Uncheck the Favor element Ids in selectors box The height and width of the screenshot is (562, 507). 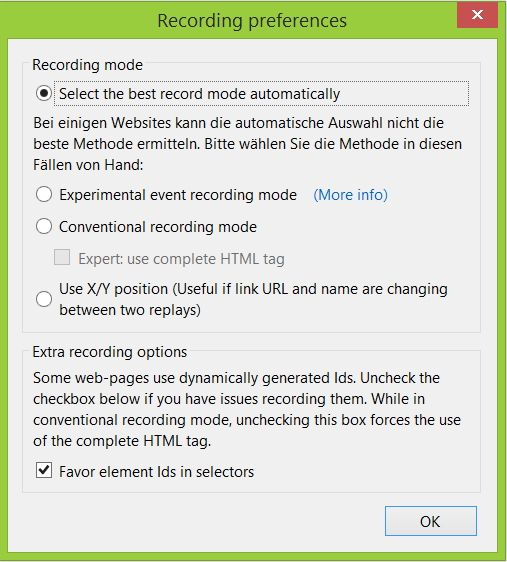44,471
